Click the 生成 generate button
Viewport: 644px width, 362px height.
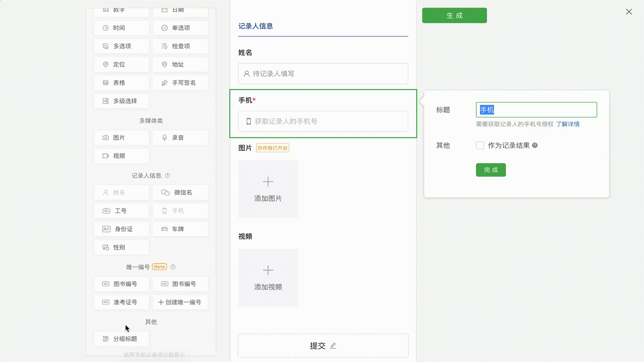[454, 15]
